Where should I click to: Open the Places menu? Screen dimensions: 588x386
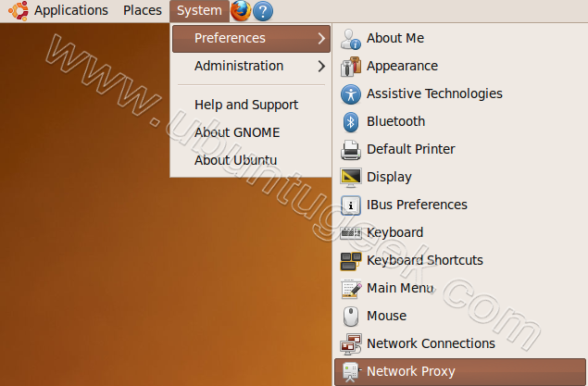(143, 10)
